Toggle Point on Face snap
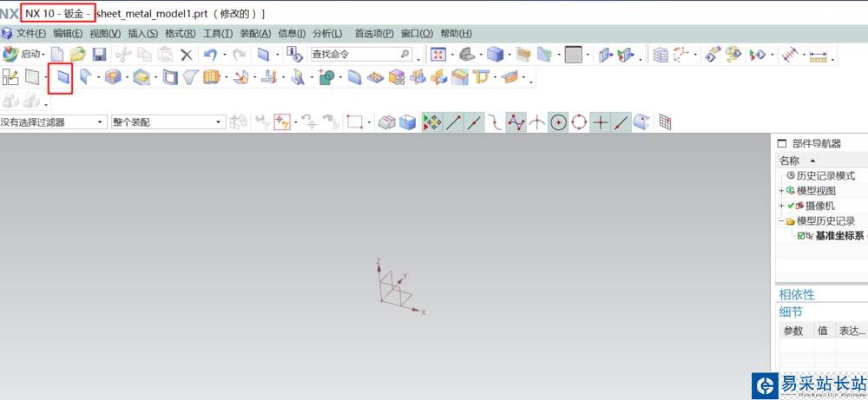Screen dimensions: 868x400 pos(641,121)
